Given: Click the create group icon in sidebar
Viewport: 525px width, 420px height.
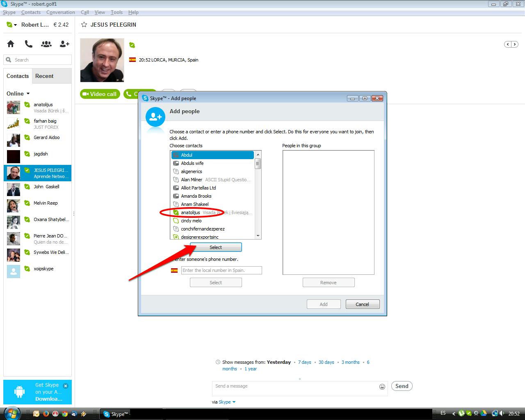Looking at the screenshot, I should (x=46, y=44).
